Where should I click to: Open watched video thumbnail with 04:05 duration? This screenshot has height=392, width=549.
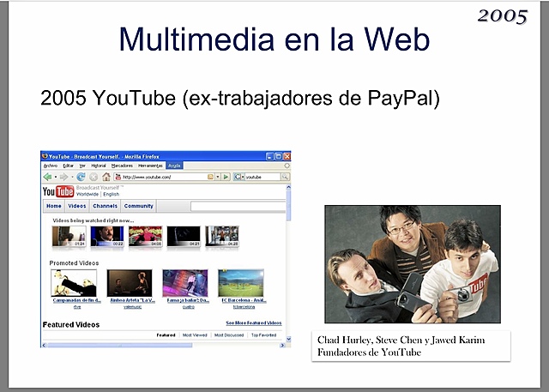coord(145,236)
